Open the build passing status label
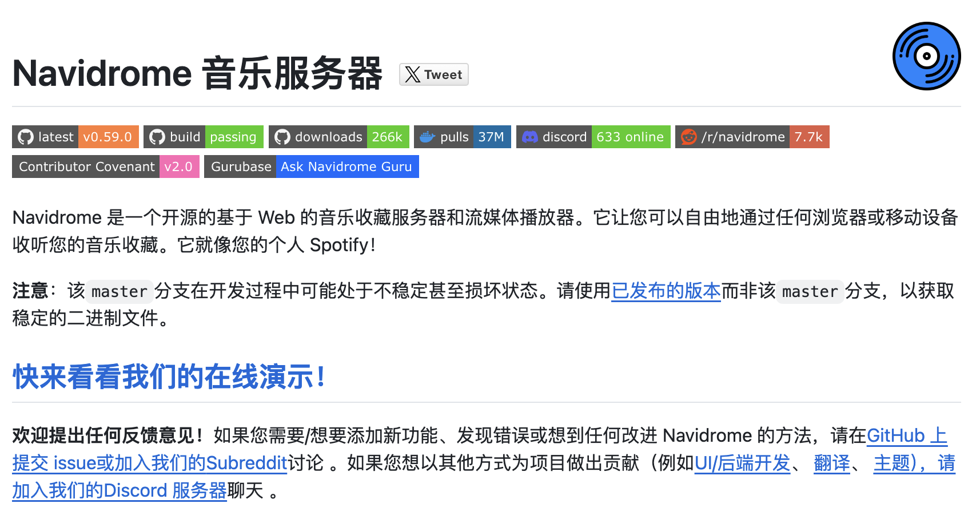 [233, 137]
